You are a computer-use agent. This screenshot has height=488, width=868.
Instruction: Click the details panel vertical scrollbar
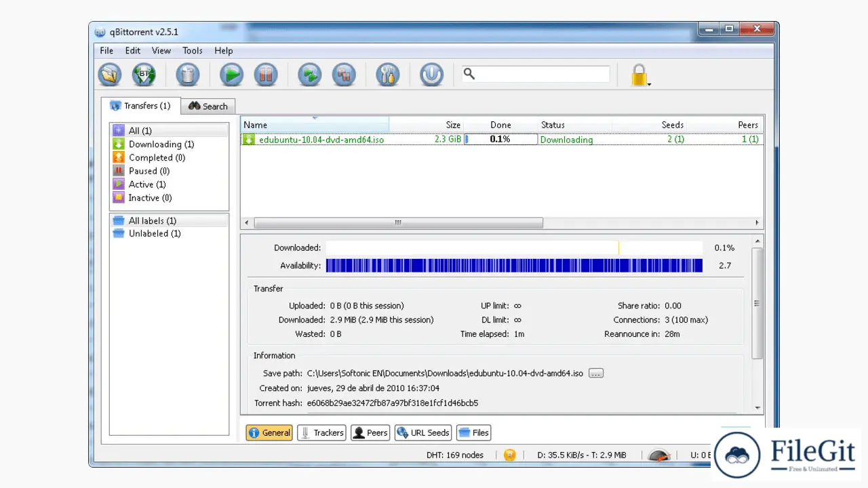(757, 303)
